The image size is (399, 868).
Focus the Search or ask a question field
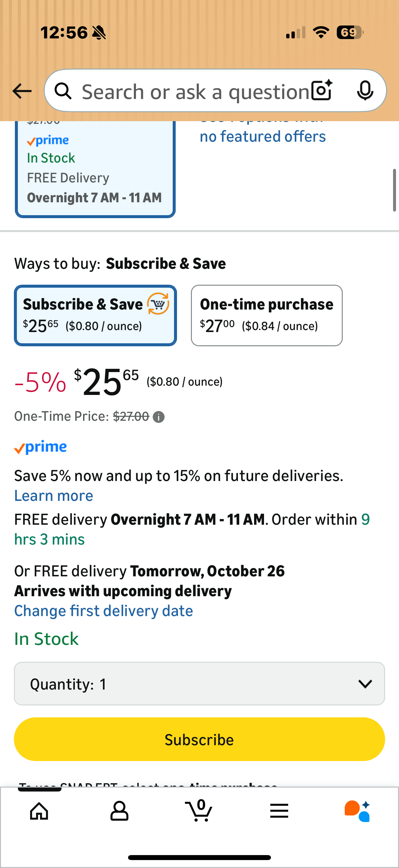195,92
